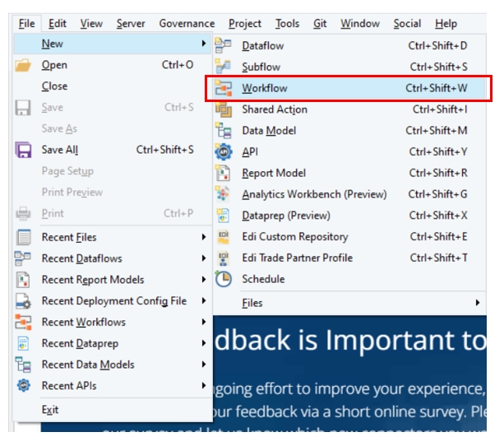The height and width of the screenshot is (446, 504).
Task: Open the Tools menu
Action: click(287, 24)
